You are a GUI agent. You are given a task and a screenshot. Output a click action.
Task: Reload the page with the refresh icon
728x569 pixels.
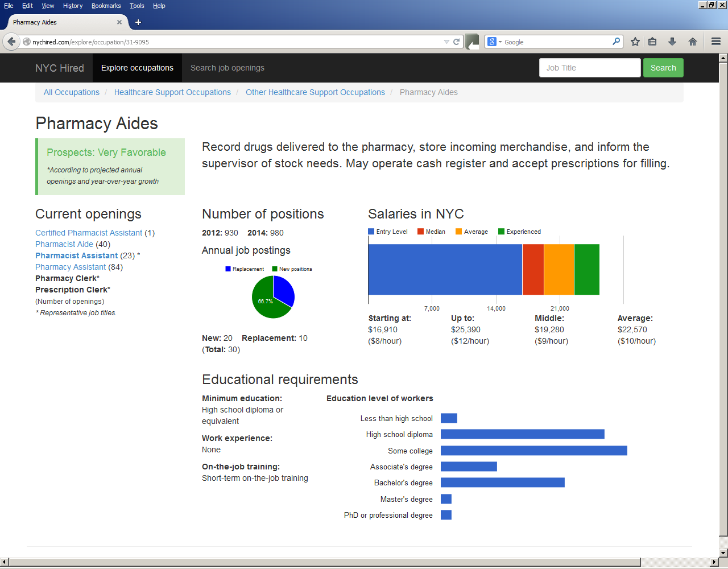click(456, 42)
